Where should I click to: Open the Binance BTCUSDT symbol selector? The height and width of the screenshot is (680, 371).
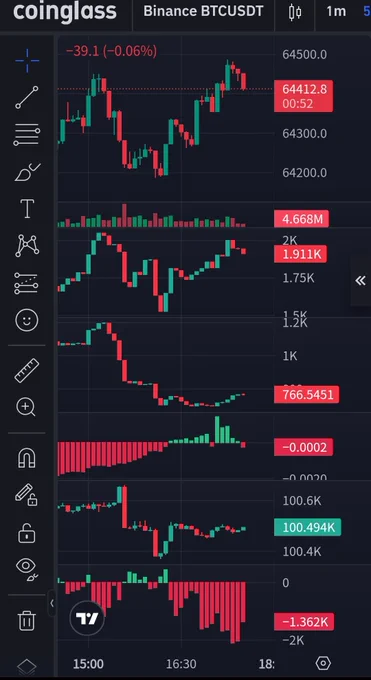(x=203, y=12)
